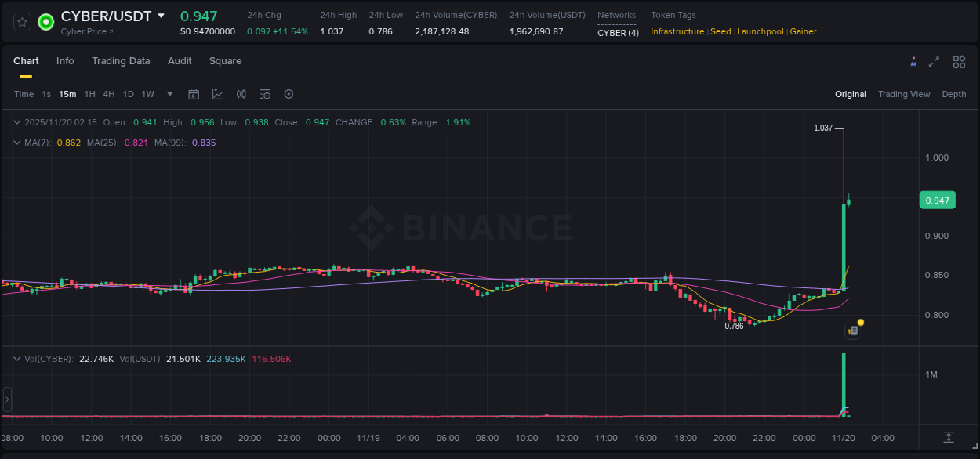Open the Square tab
980x459 pixels.
[225, 61]
